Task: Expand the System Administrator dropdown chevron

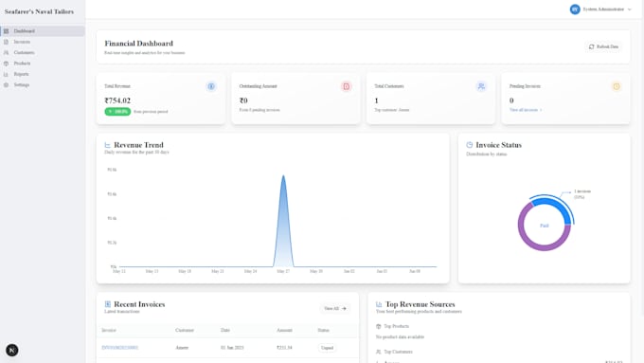Action: tap(629, 9)
